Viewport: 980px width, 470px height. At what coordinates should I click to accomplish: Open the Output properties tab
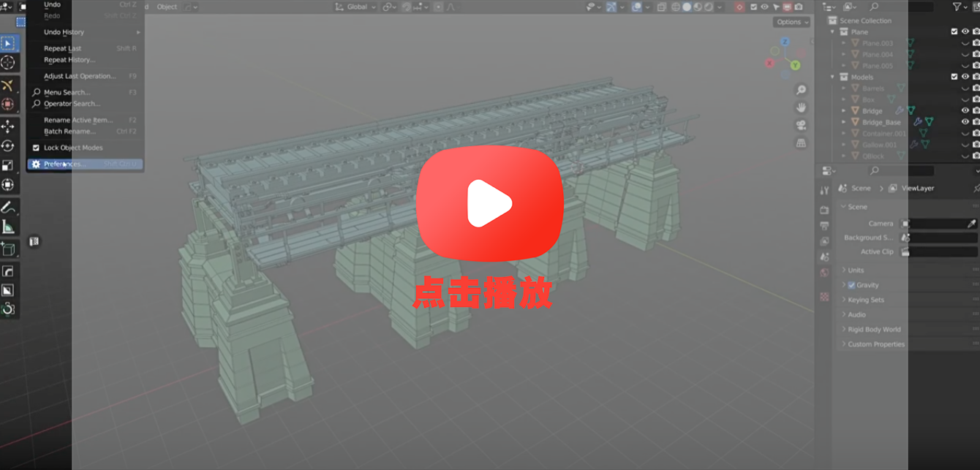coord(825,226)
